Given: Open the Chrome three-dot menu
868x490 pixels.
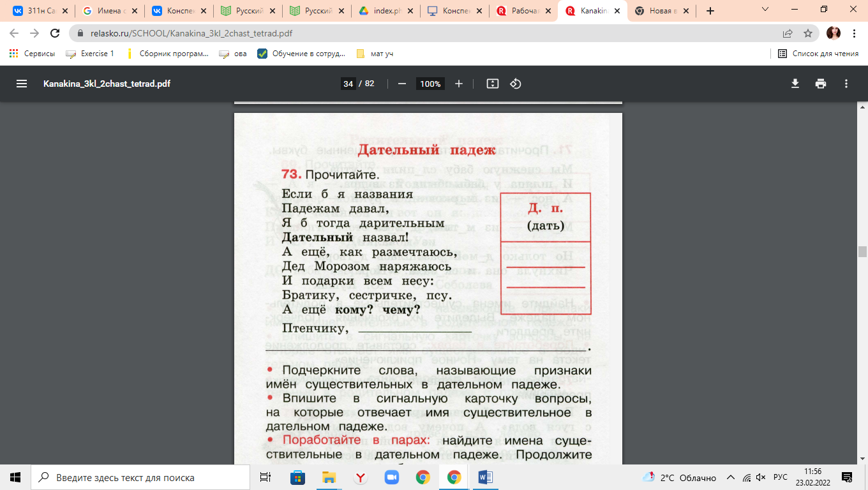Looking at the screenshot, I should tap(855, 33).
